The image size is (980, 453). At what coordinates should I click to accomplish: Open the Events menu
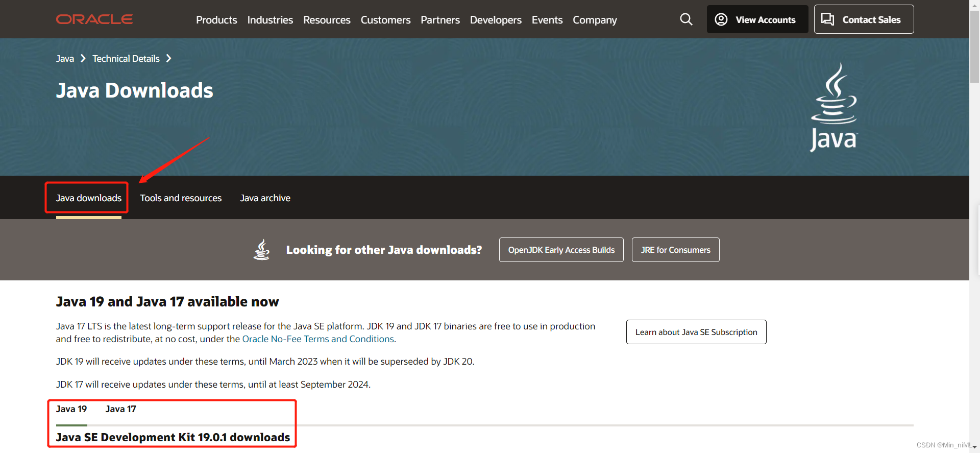pyautogui.click(x=547, y=20)
